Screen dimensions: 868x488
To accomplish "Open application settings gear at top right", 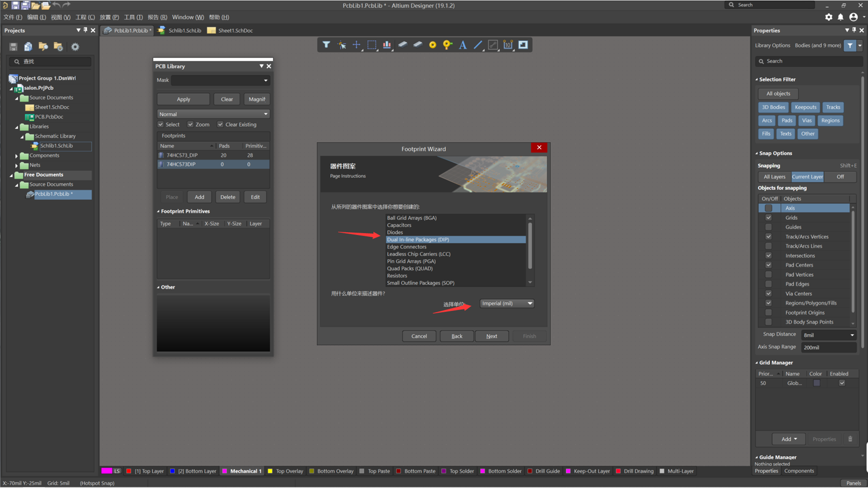I will point(829,17).
